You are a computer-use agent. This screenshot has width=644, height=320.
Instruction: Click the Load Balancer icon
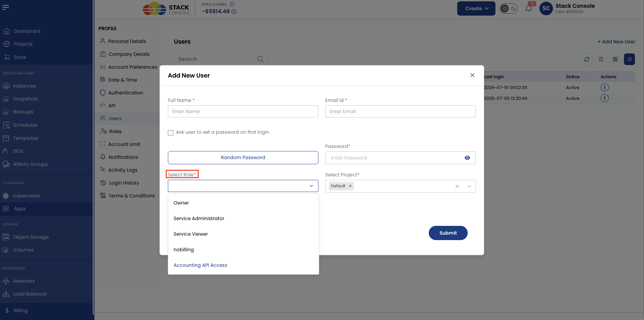6,294
